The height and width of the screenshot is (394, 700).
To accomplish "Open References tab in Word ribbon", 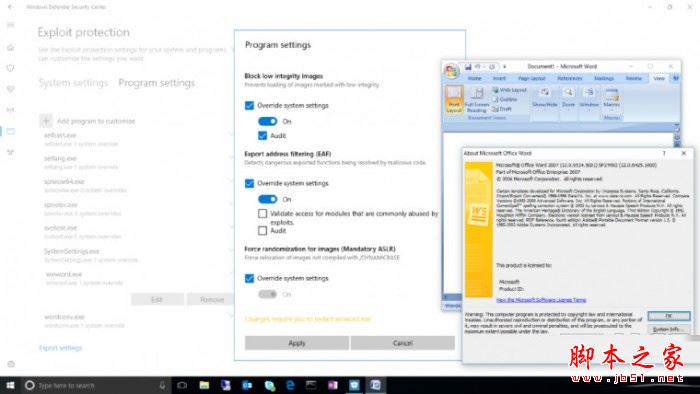I will tap(570, 79).
